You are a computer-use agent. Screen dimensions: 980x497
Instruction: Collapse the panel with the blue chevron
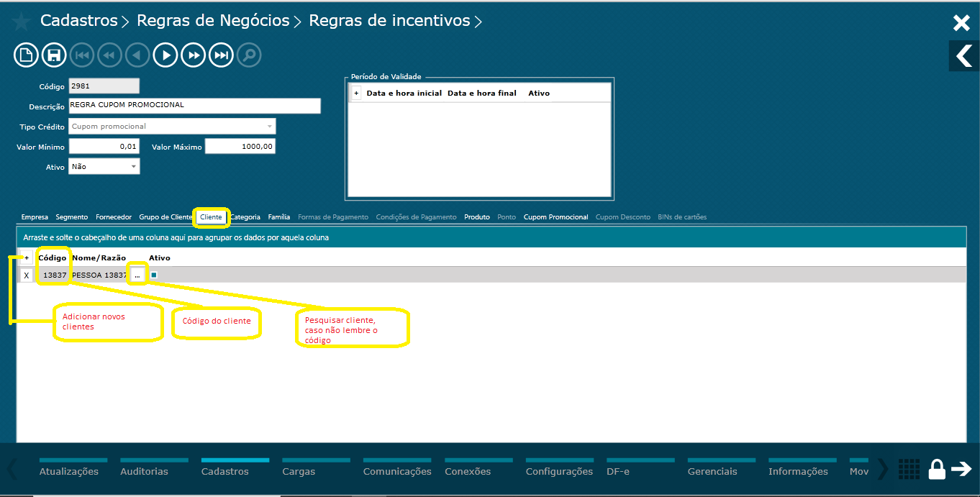coord(963,55)
